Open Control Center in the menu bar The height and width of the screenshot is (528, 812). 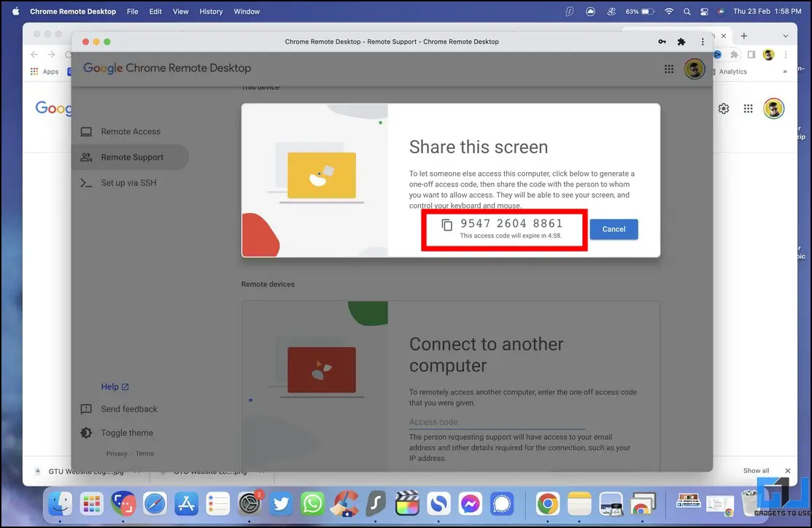click(x=704, y=12)
